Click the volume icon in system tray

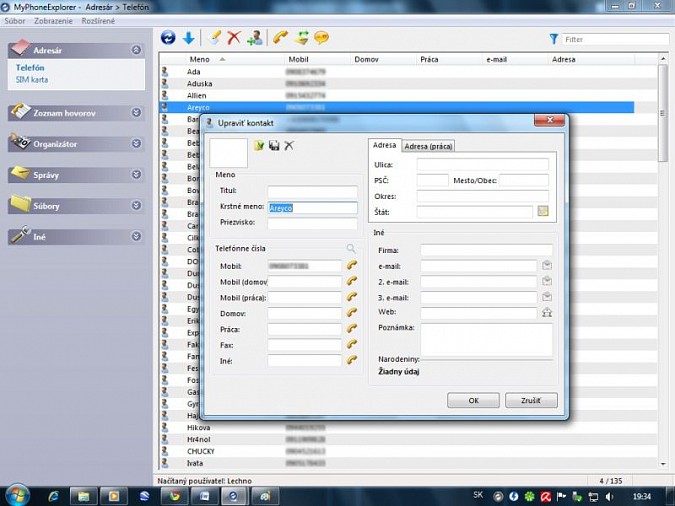pyautogui.click(x=609, y=497)
